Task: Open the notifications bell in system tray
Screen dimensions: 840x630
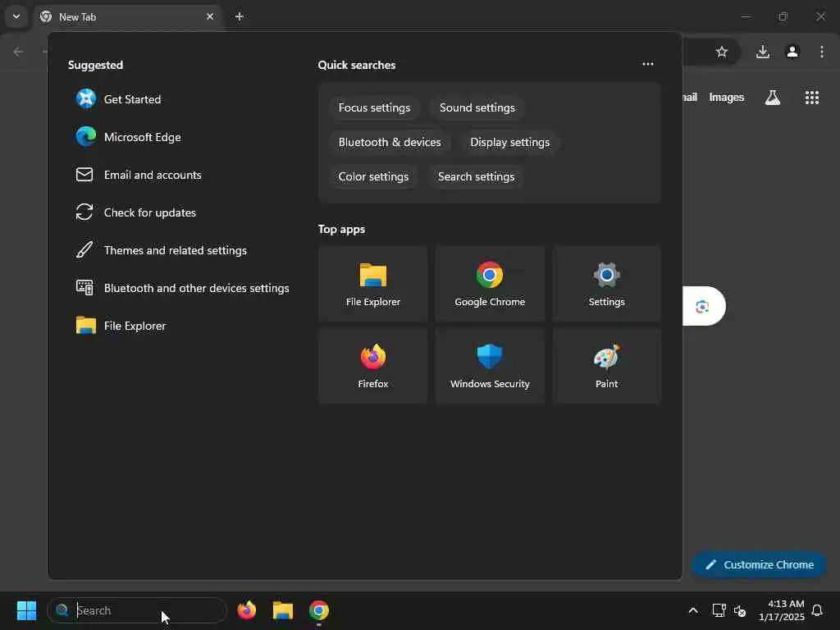Action: pos(817,610)
